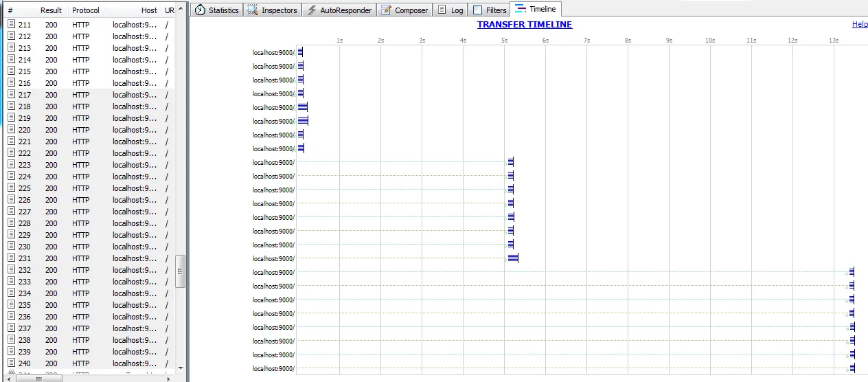Click session list scroll up arrow
Screen dimensions: 868x382
coord(181,9)
